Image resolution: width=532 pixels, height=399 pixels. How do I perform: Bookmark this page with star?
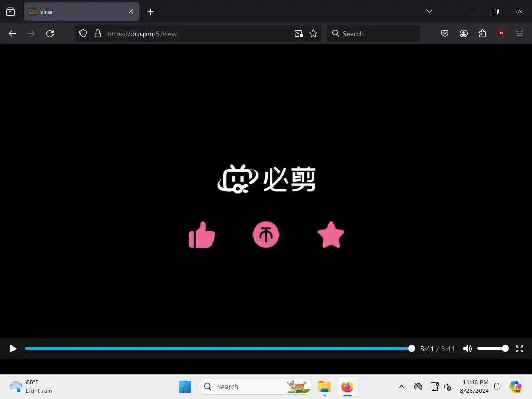313,34
